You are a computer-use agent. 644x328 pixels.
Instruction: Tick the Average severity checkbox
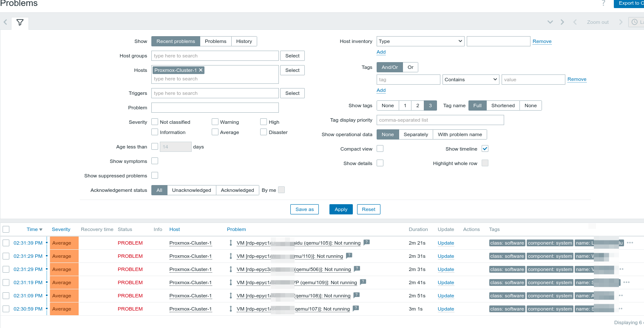pos(215,132)
